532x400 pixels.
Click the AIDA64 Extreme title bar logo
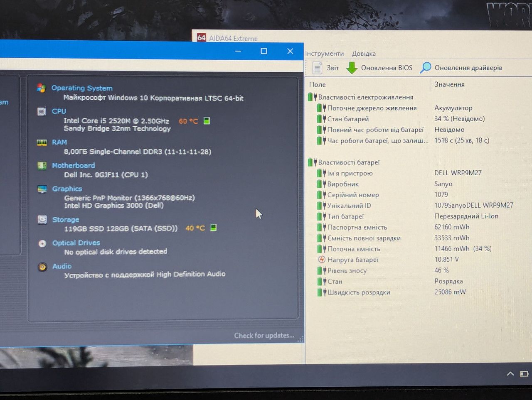pyautogui.click(x=202, y=38)
